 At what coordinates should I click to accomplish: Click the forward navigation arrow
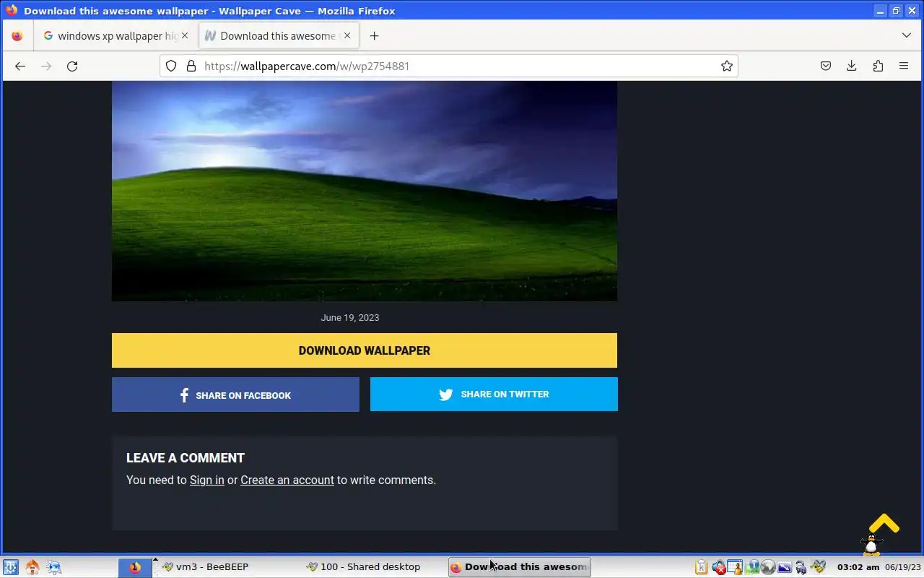tap(46, 66)
